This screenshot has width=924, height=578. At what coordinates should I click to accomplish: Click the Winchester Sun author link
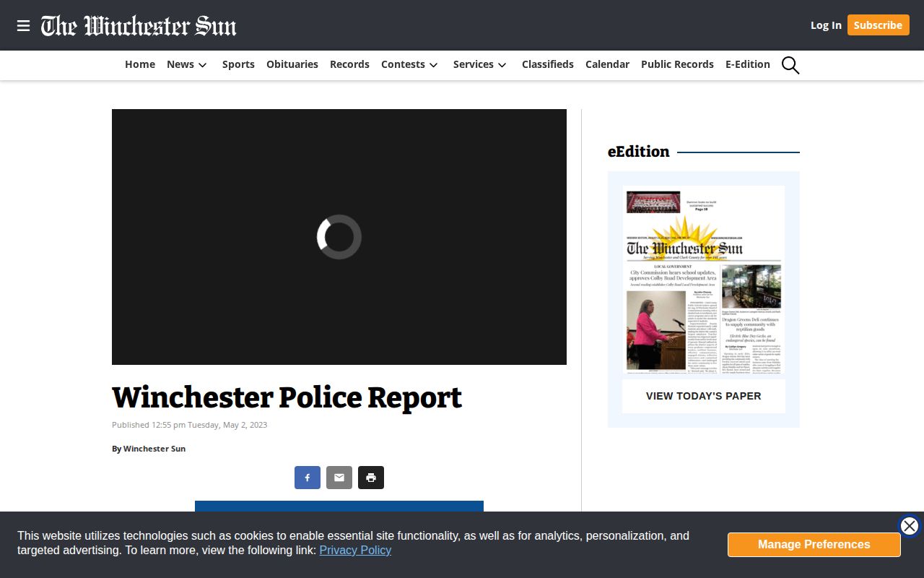coord(154,449)
